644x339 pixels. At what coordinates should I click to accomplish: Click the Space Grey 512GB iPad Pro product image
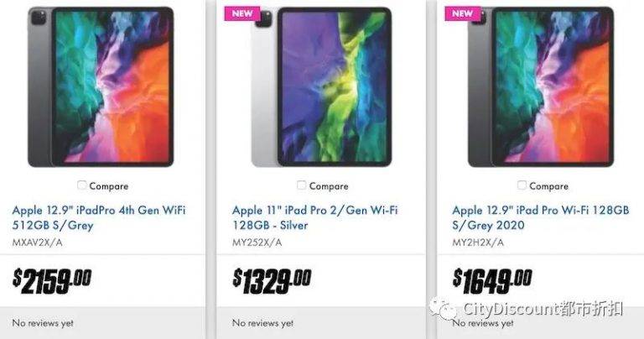(x=101, y=86)
